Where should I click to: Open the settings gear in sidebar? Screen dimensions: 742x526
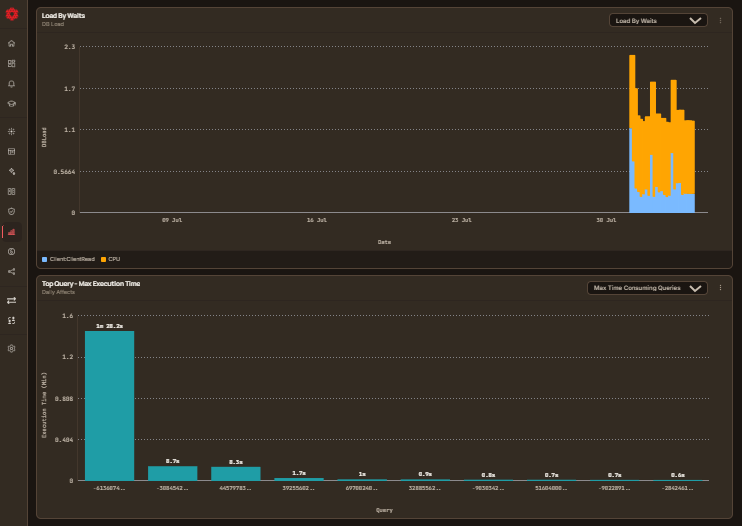point(12,349)
